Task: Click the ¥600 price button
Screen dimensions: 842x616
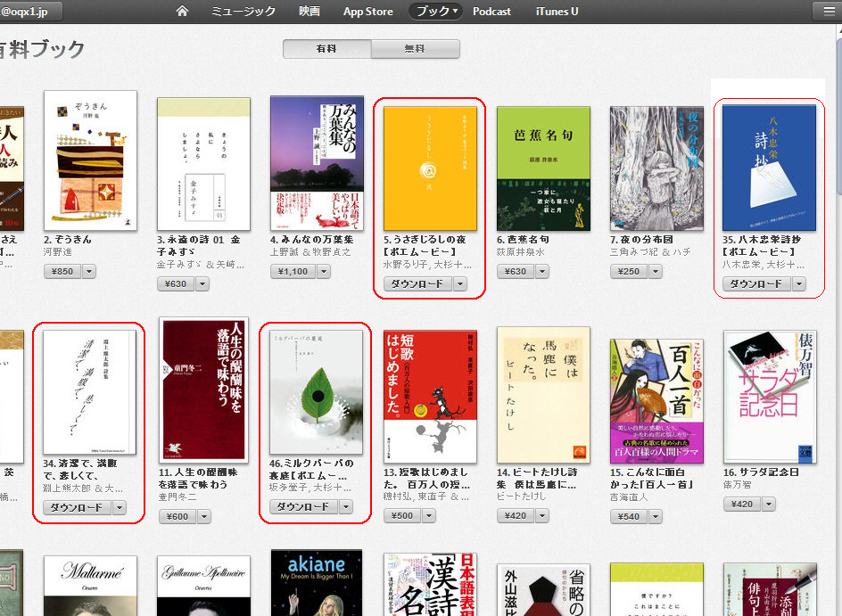Action: pyautogui.click(x=177, y=517)
